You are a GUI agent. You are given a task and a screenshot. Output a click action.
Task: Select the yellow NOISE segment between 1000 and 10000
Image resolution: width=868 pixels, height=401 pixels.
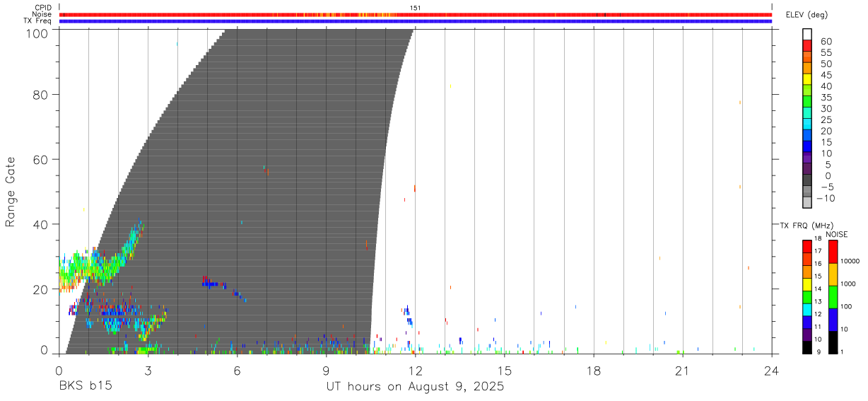click(833, 274)
